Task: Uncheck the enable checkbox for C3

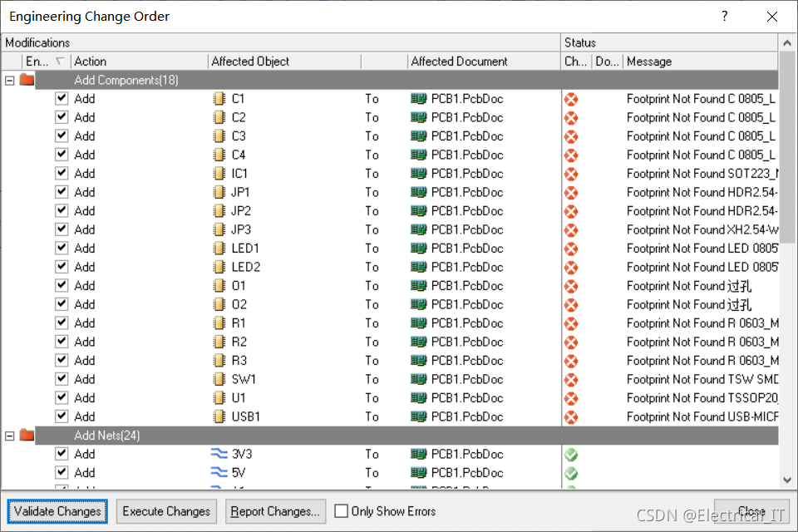Action: pyautogui.click(x=62, y=135)
